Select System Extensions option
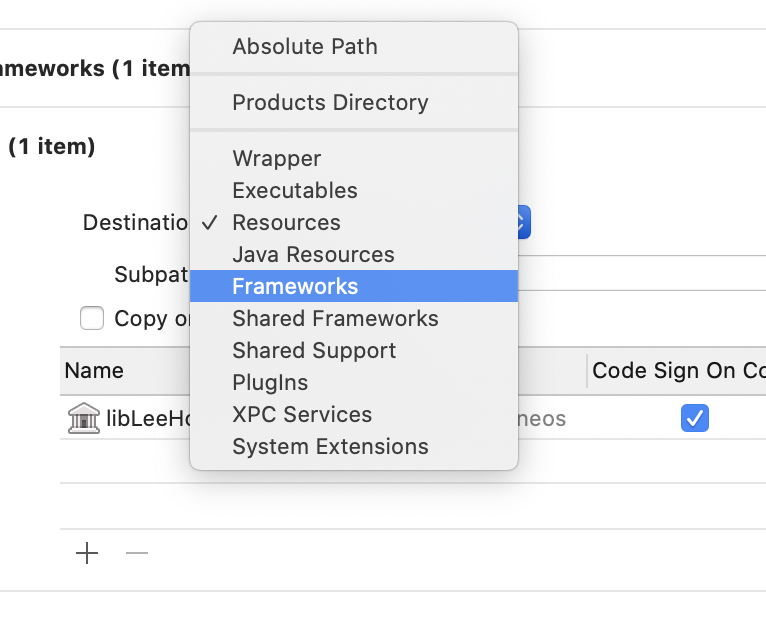Viewport: 766px width, 630px height. click(330, 446)
